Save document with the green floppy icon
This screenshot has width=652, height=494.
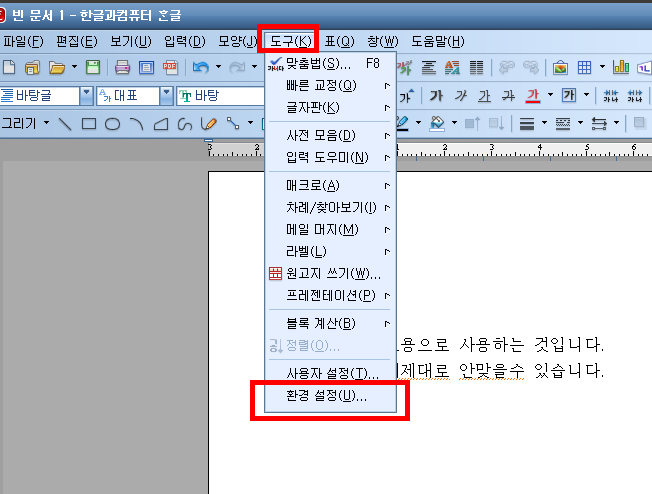93,67
